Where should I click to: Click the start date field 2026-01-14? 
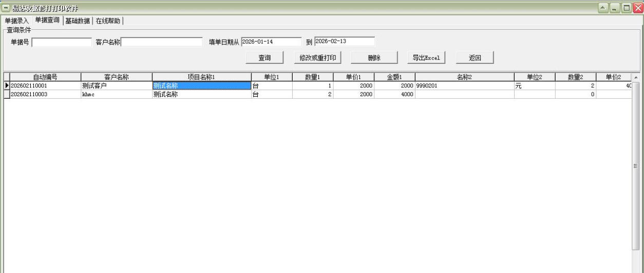click(271, 42)
